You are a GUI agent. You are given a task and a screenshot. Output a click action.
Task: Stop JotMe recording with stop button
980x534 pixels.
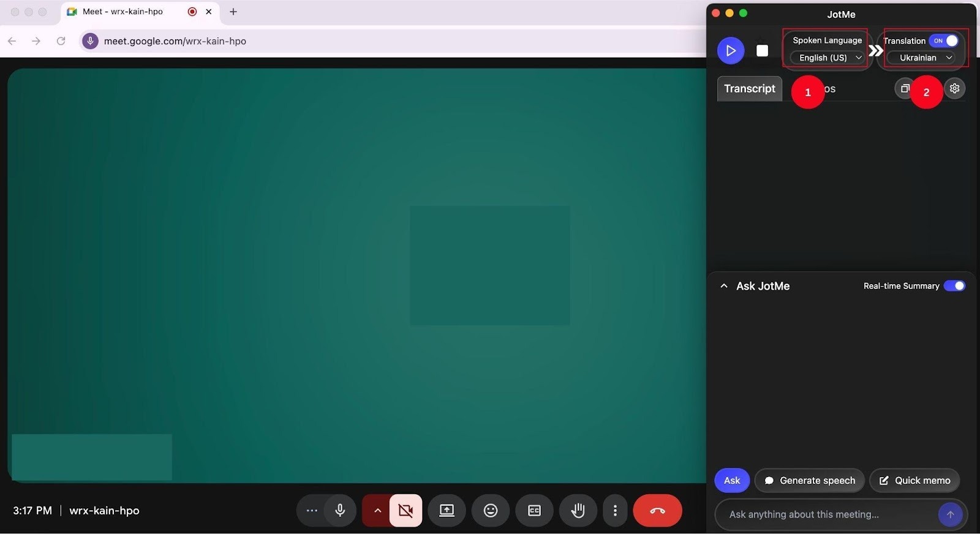(x=762, y=51)
